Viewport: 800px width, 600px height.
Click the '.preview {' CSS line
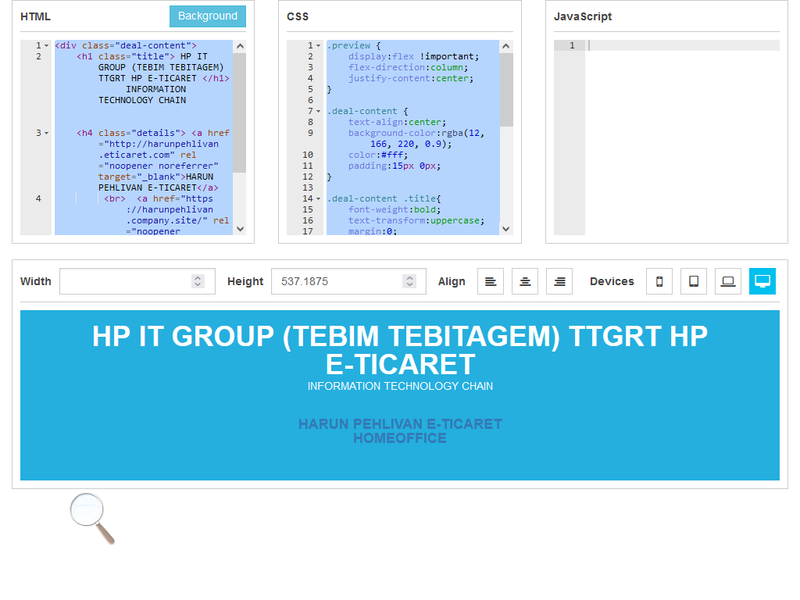pyautogui.click(x=354, y=45)
